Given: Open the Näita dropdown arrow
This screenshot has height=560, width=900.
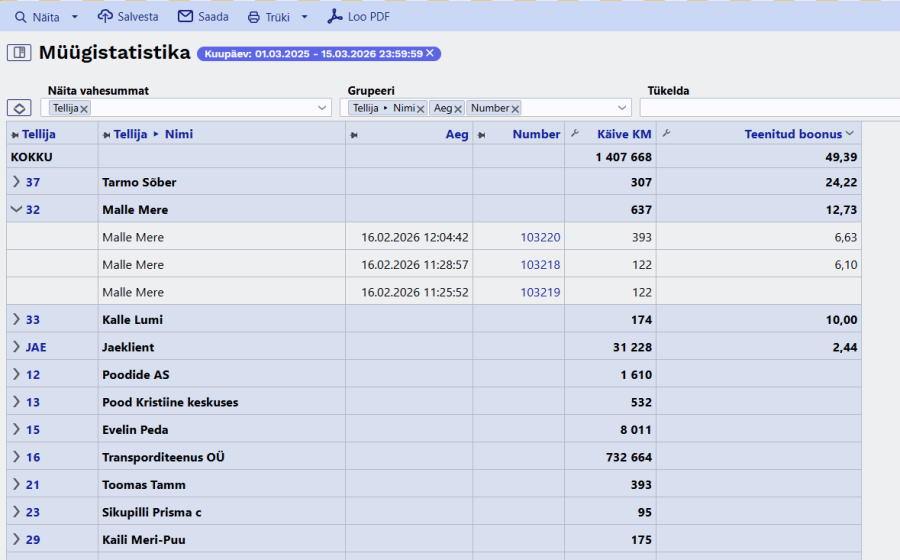Looking at the screenshot, I should (75, 17).
